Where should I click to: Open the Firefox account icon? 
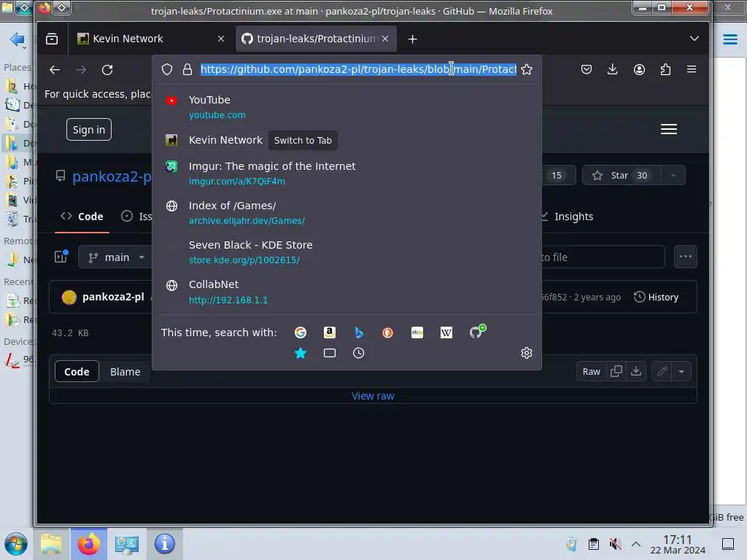point(639,69)
